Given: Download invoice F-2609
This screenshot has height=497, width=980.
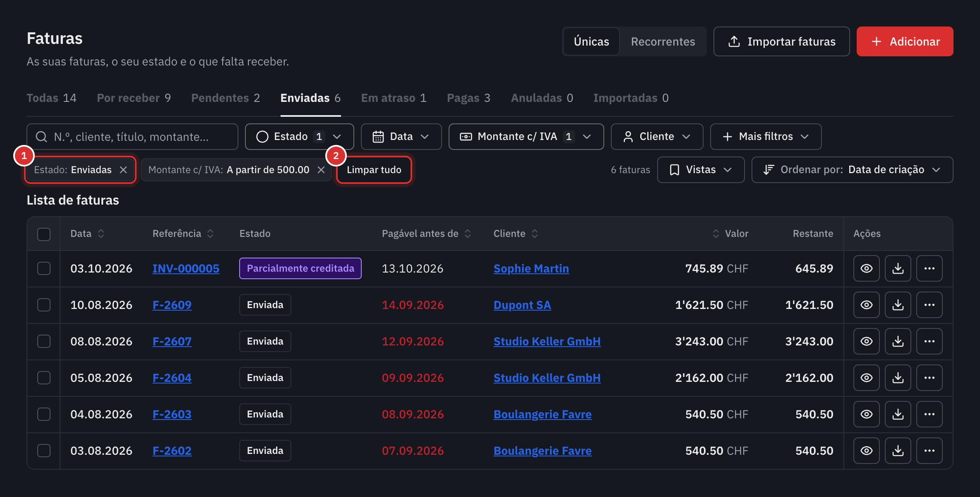Looking at the screenshot, I should 898,305.
